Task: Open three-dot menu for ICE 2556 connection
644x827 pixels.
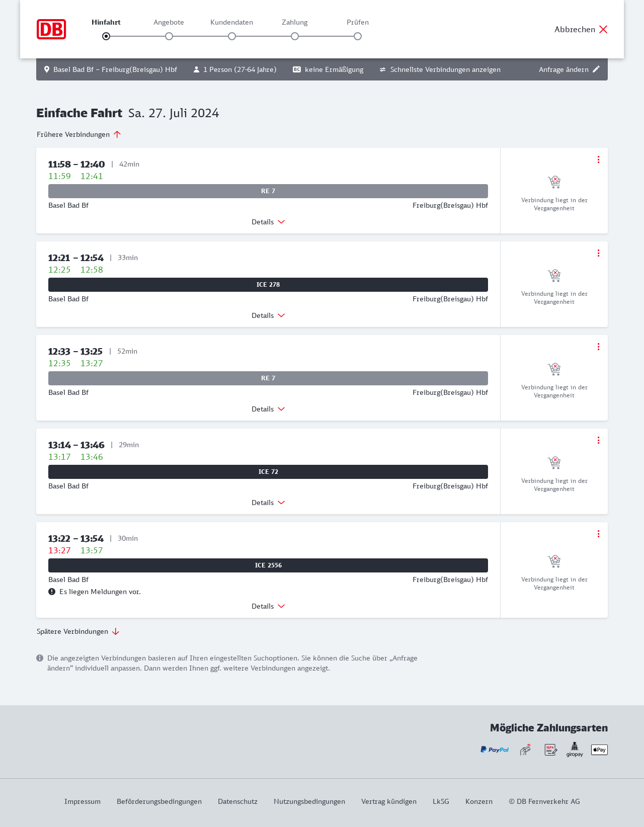Action: 598,534
